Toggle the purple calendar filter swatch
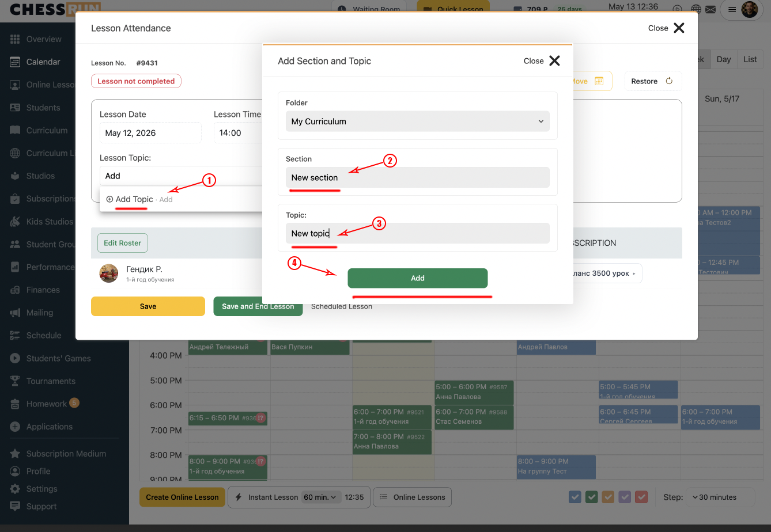The height and width of the screenshot is (532, 771). [x=625, y=497]
